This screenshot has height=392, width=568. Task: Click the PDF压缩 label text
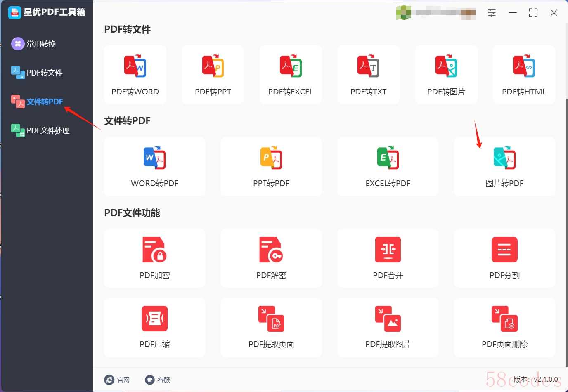click(x=155, y=345)
